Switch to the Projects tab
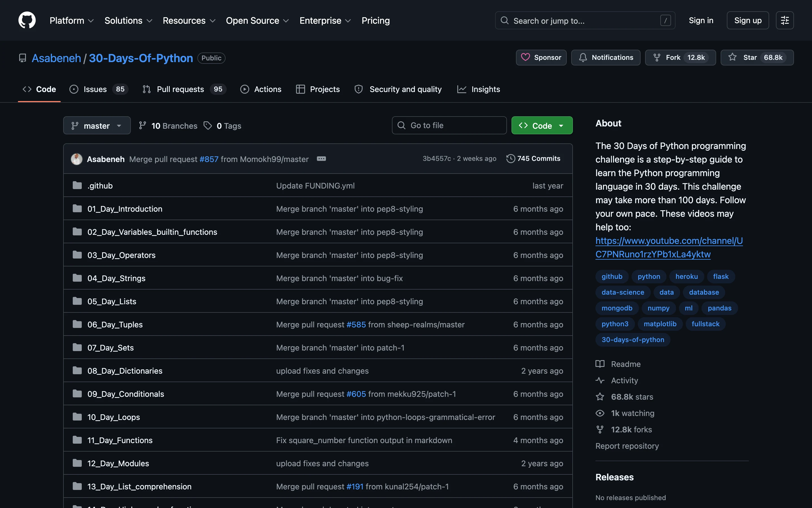 tap(318, 89)
